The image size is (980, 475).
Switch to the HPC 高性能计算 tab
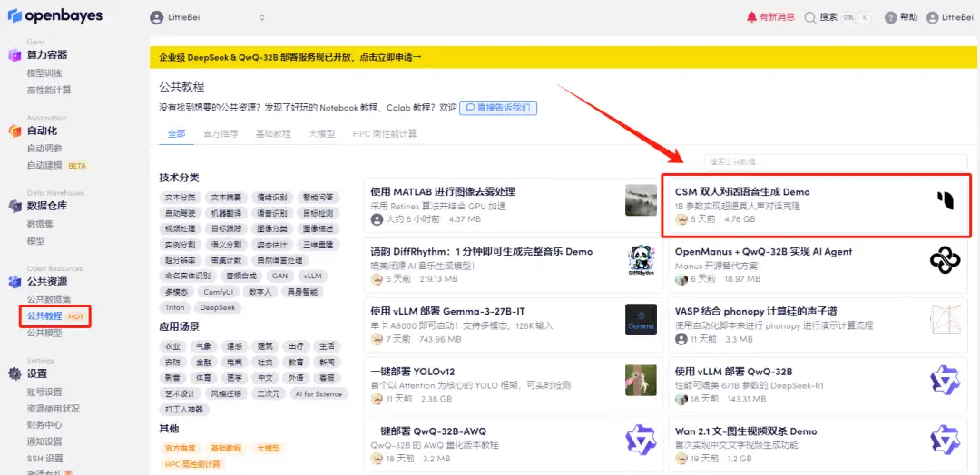click(x=385, y=133)
